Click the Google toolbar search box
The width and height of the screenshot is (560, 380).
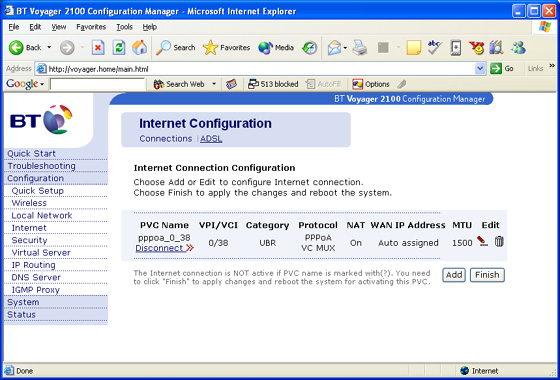[x=97, y=84]
